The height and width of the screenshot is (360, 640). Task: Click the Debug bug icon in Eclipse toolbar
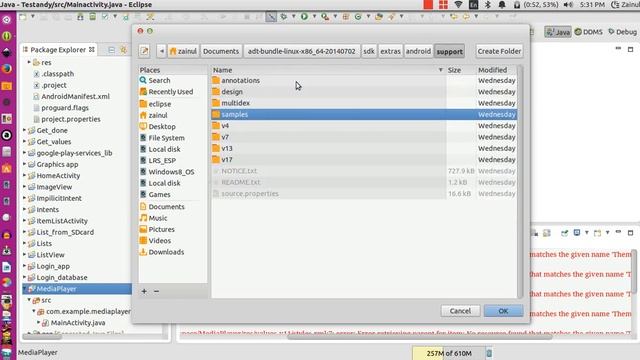284,17
